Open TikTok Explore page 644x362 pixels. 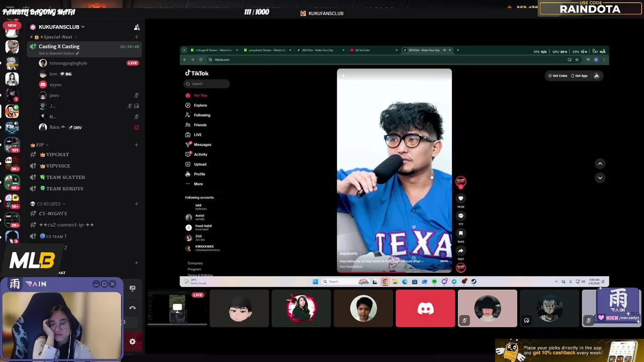point(196,105)
